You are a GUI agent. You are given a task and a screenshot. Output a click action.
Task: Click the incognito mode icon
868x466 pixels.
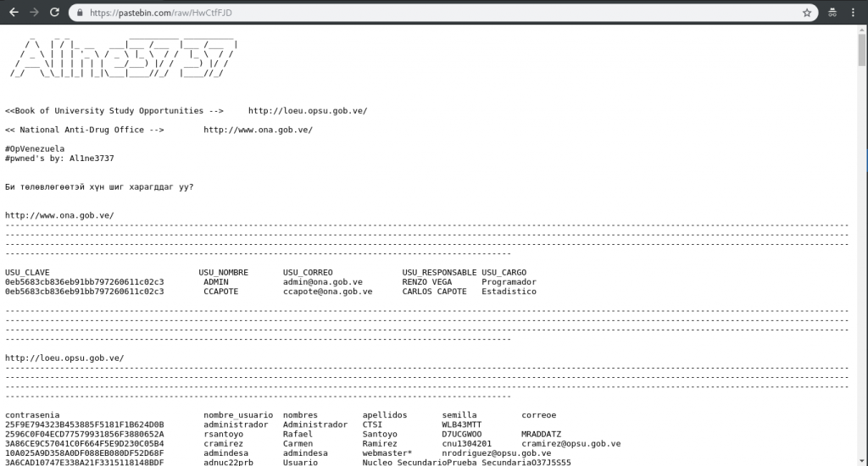point(832,13)
